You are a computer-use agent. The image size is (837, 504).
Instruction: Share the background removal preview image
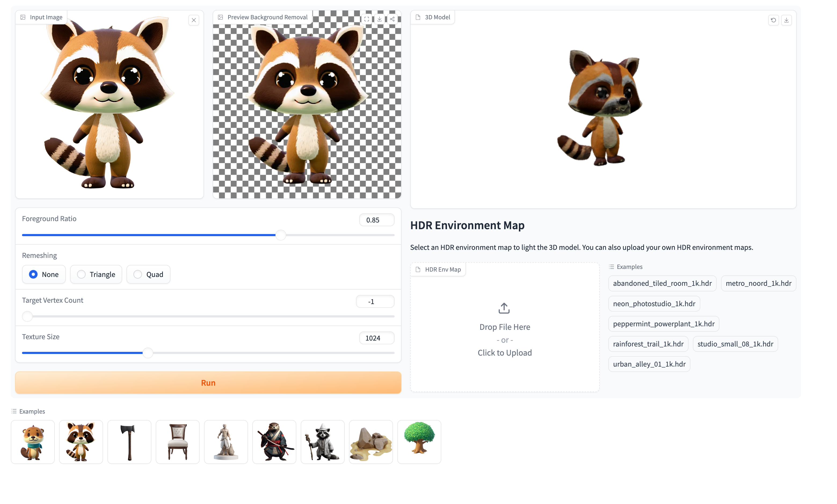[x=392, y=19]
